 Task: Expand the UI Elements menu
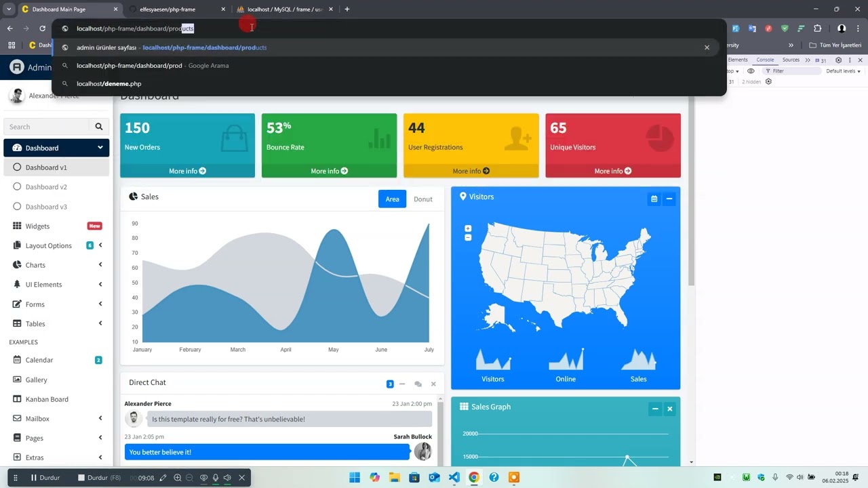[56, 285]
